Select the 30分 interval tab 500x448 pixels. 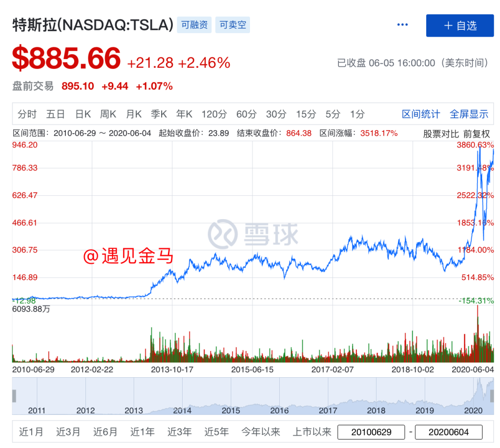pyautogui.click(x=276, y=114)
